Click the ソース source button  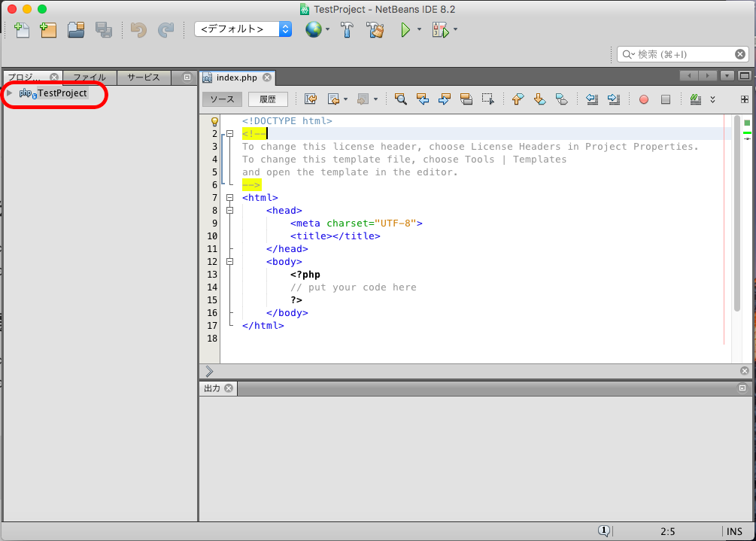tap(222, 99)
